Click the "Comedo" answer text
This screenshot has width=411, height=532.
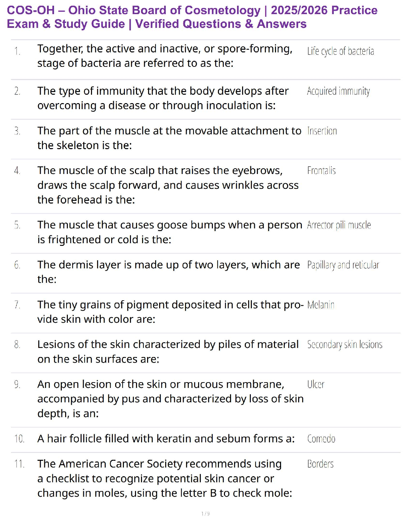pos(321,439)
